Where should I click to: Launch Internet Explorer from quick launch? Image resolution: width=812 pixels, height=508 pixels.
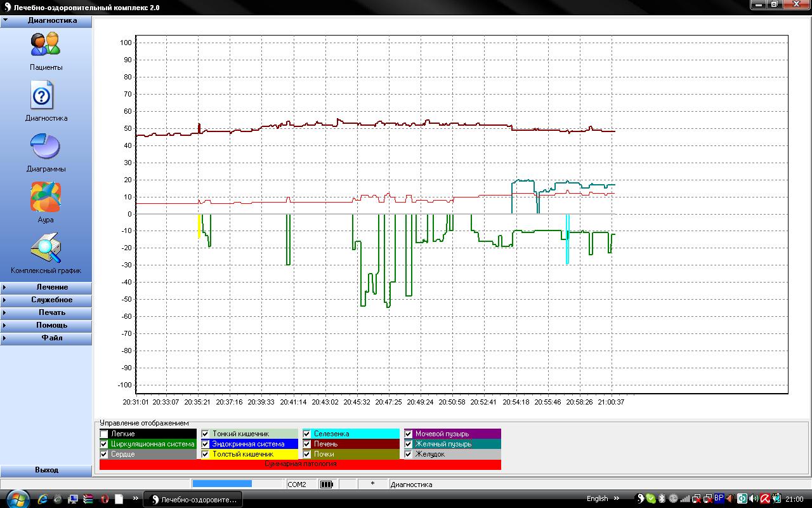pos(43,499)
